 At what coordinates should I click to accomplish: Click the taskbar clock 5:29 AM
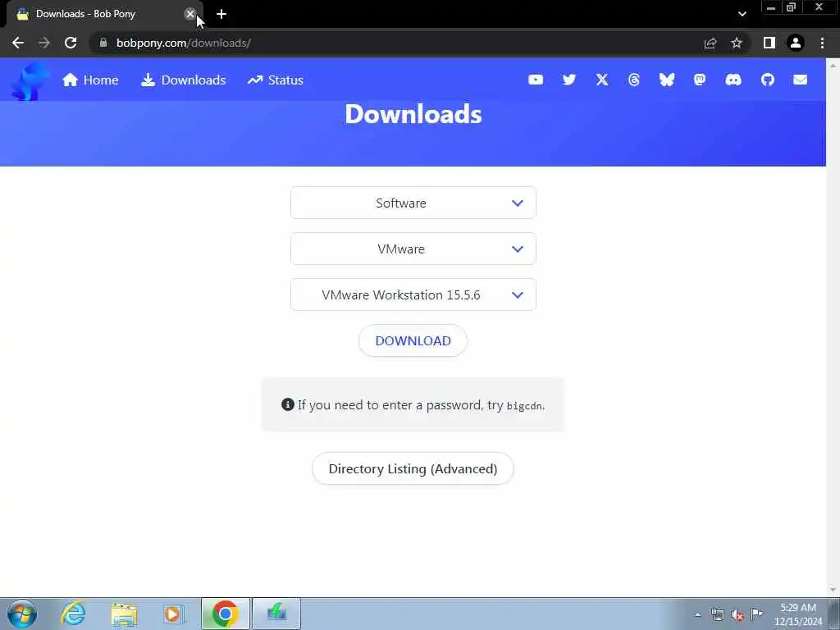(x=797, y=614)
